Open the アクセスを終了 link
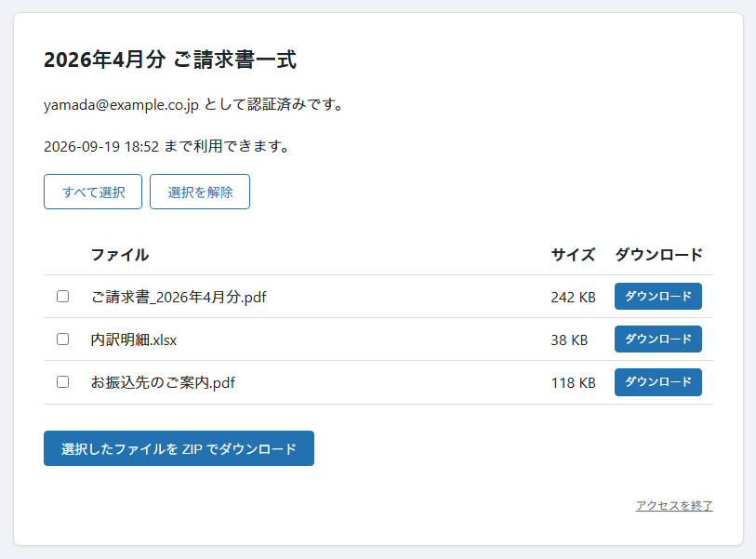The width and height of the screenshot is (756, 559). (x=674, y=505)
